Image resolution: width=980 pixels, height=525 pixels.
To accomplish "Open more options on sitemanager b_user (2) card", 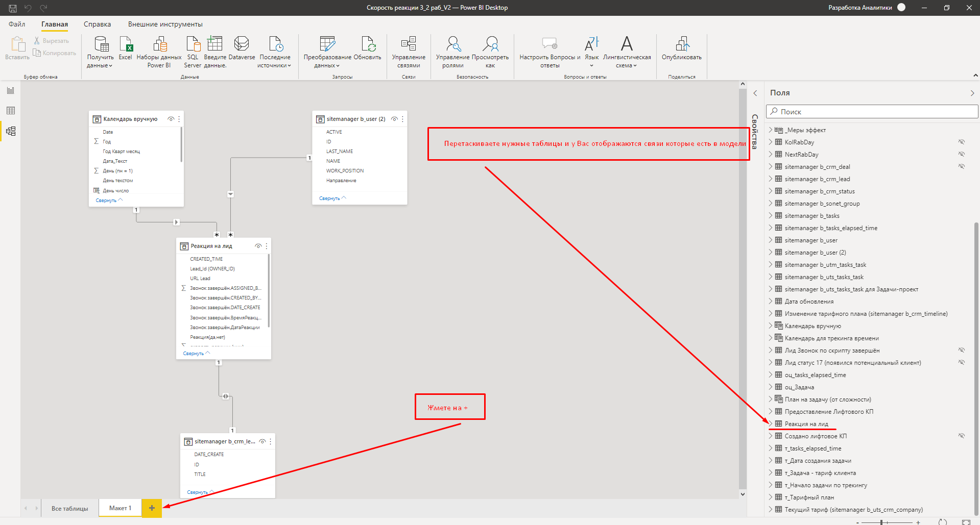I will coord(402,119).
